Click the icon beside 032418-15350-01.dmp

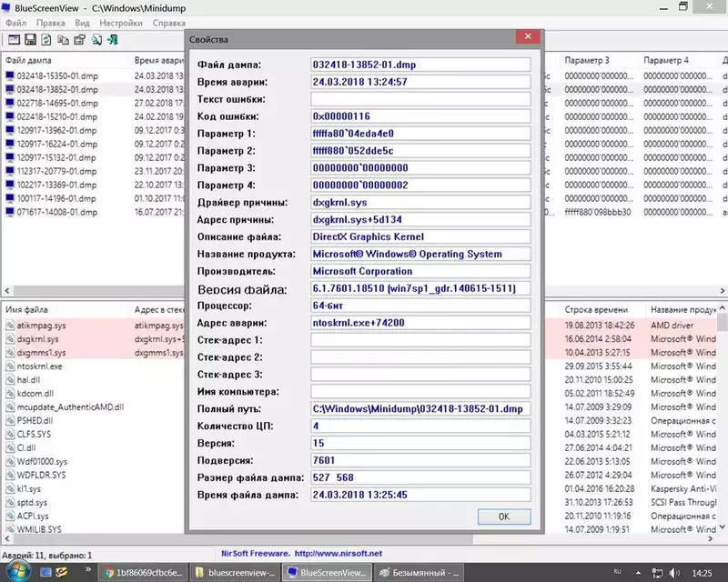tap(10, 75)
